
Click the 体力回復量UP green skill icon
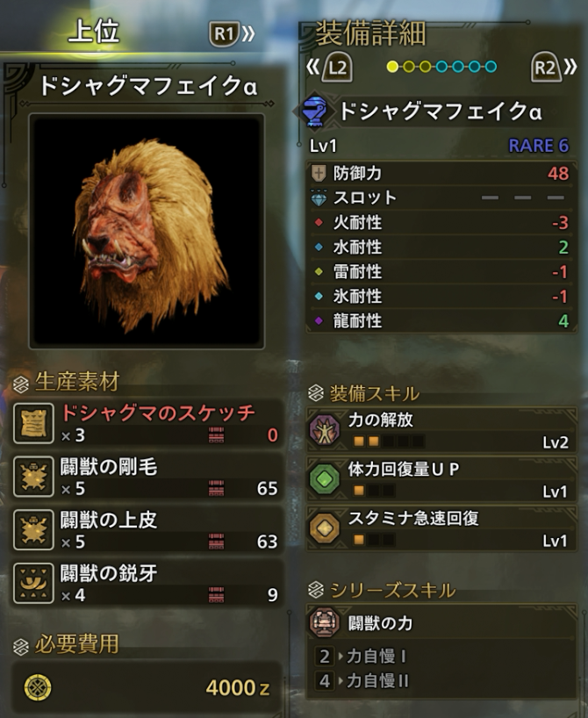pos(325,479)
